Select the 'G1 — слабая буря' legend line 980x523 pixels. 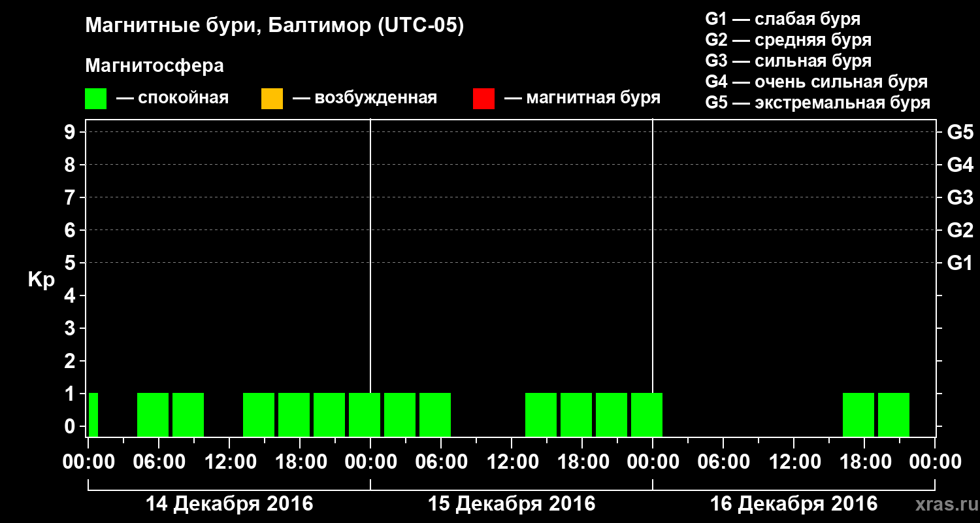click(x=783, y=19)
